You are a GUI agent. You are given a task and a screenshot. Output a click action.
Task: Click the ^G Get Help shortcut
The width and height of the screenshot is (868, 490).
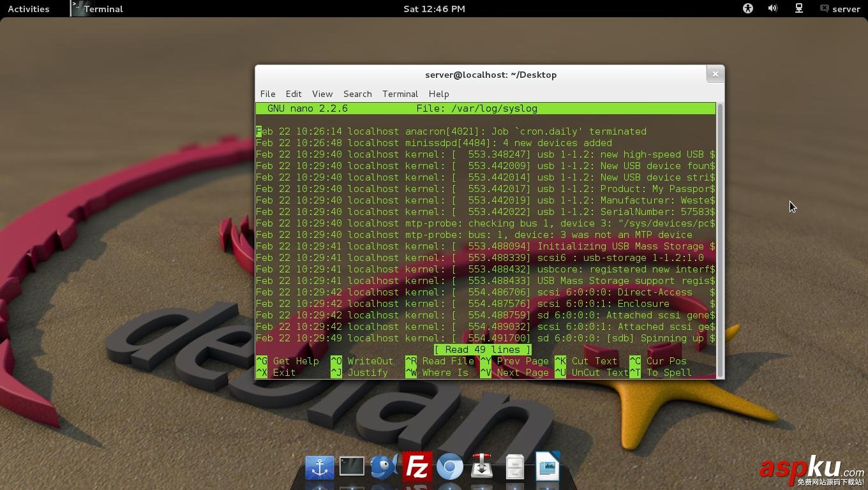pos(287,361)
